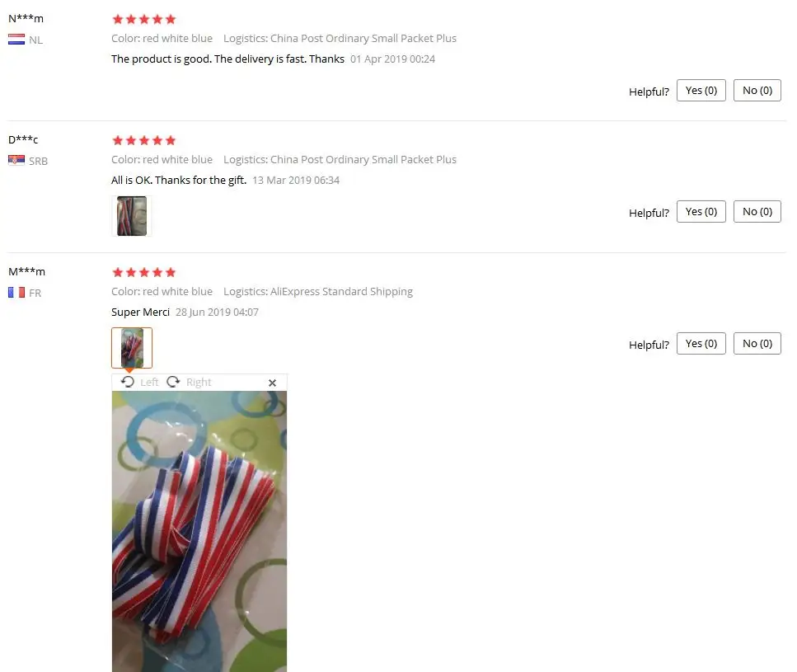
Task: Vote No on D***c's review
Action: (757, 211)
